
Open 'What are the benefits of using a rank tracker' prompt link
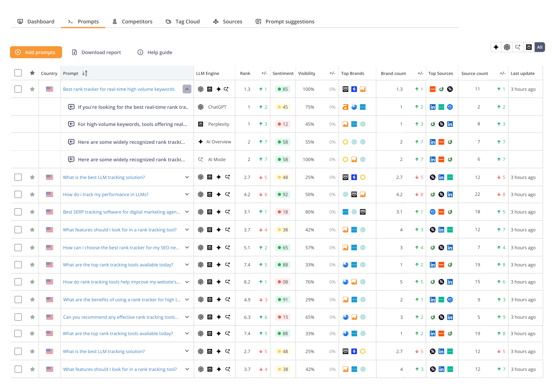[122, 300]
